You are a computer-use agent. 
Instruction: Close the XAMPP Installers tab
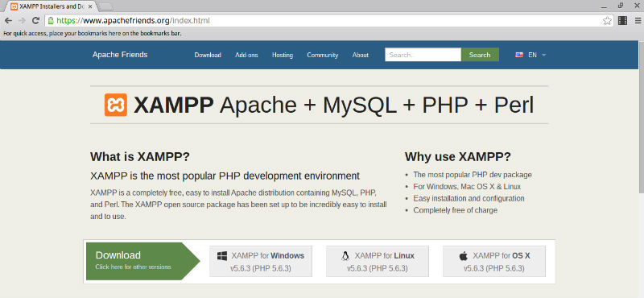pyautogui.click(x=90, y=7)
